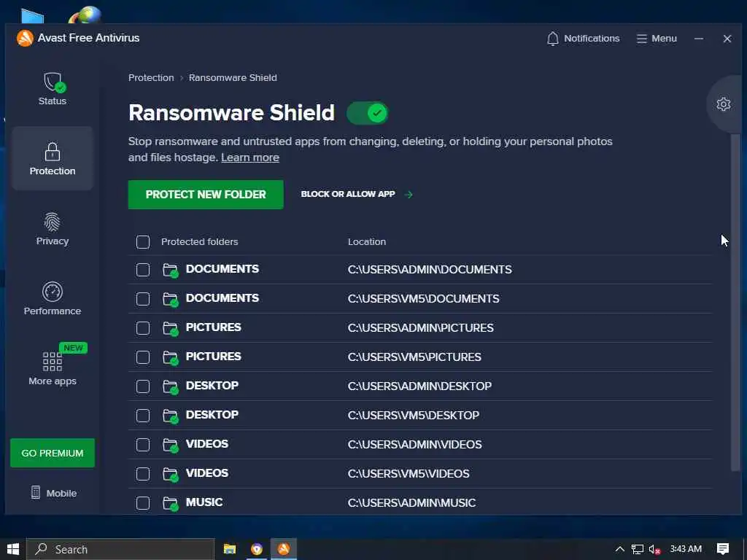Click the vertical scrollbar in folder list

point(735,303)
